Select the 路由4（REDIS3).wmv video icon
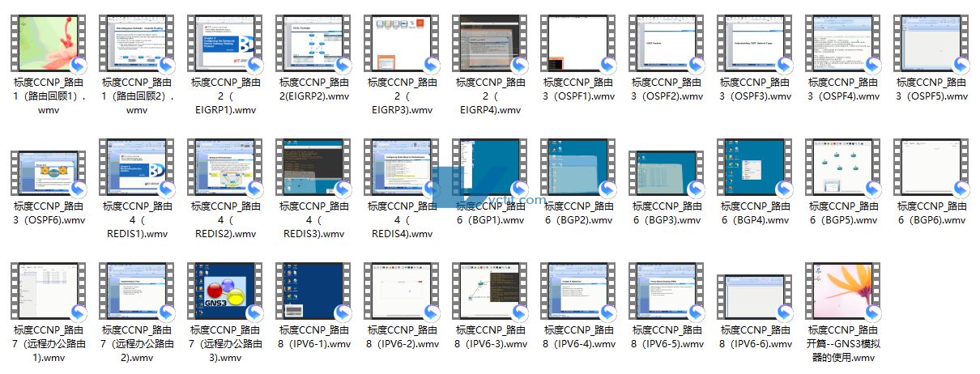Image resolution: width=980 pixels, height=374 pixels. click(x=313, y=167)
